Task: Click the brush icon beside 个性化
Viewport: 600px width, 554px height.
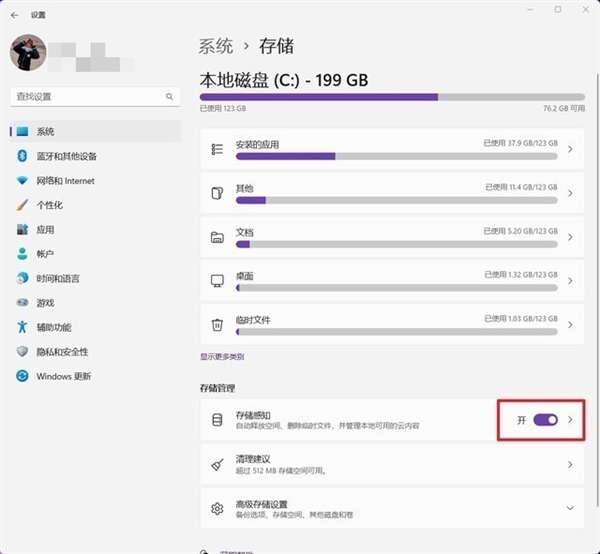Action: click(21, 205)
